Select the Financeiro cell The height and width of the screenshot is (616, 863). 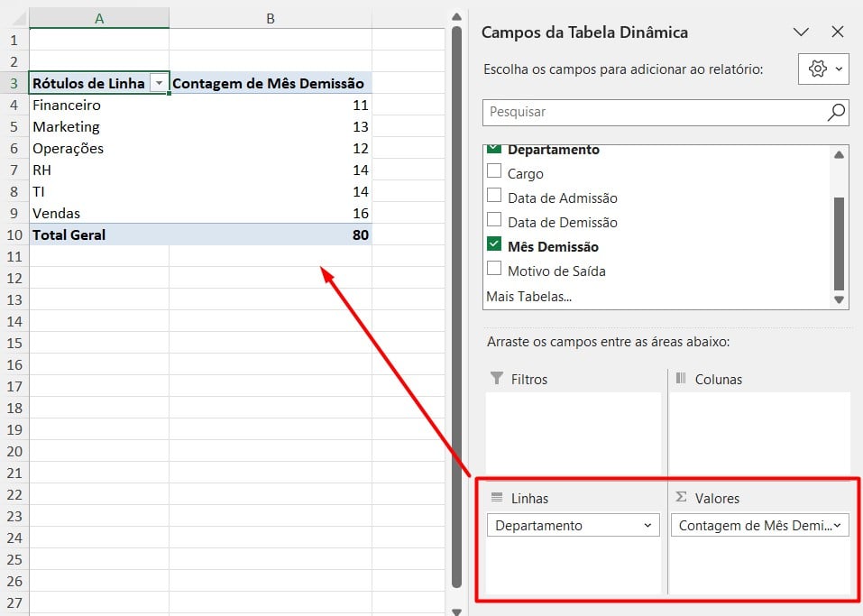click(99, 106)
